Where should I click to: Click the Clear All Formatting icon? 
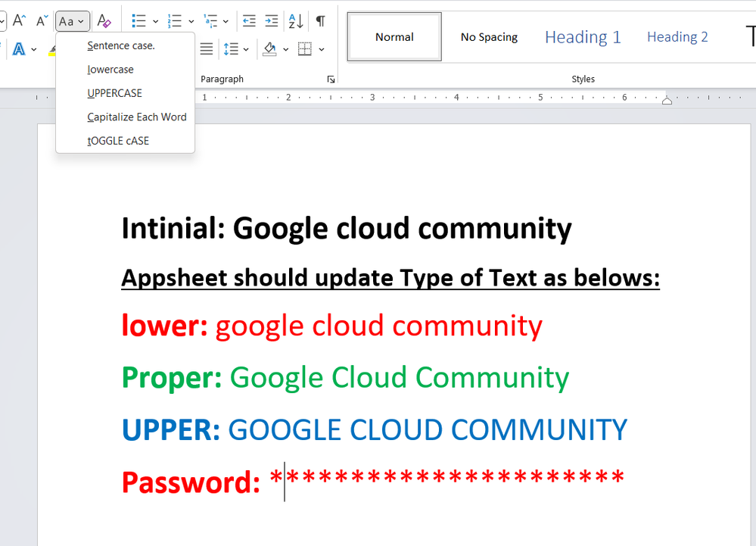point(104,20)
